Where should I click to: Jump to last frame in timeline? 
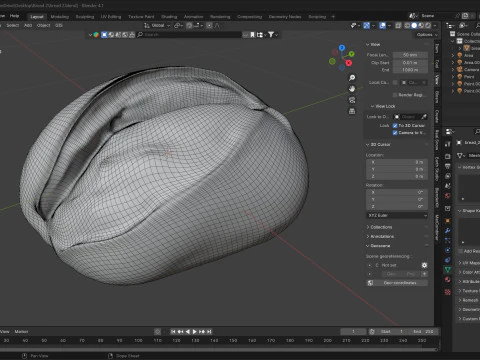coord(209,332)
